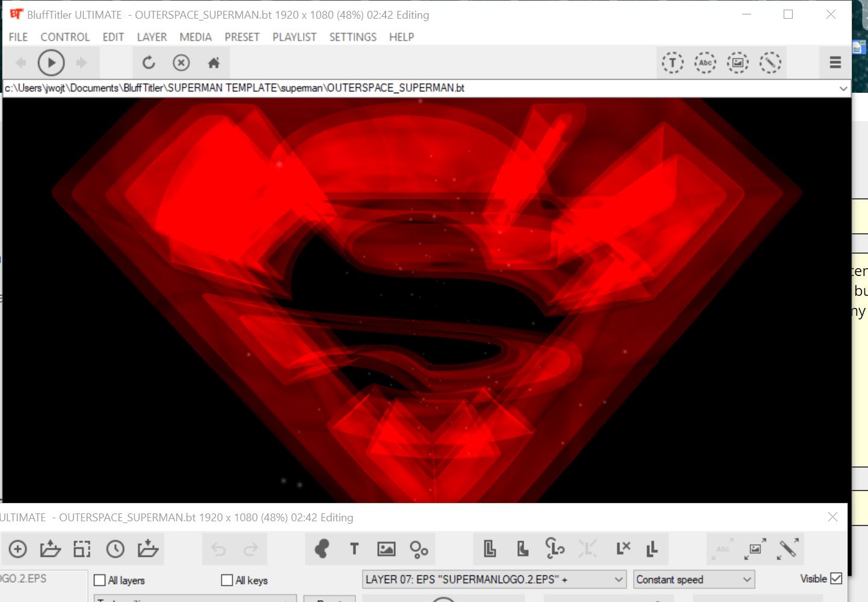Open the LAYER menu
The height and width of the screenshot is (602, 868).
[x=152, y=37]
